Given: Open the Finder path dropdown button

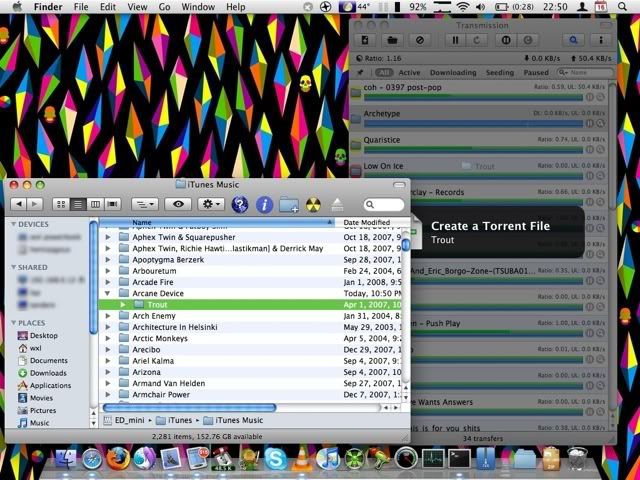Looking at the screenshot, I should coord(144,204).
